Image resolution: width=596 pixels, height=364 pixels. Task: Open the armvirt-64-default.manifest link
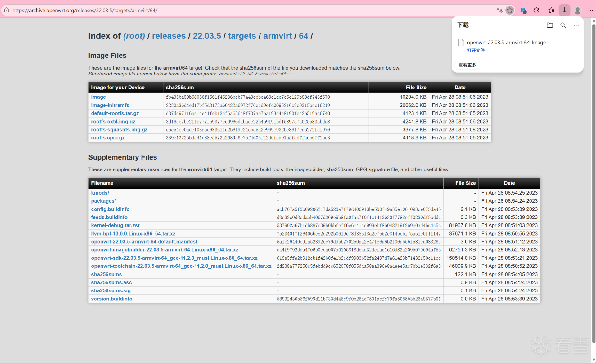point(144,242)
